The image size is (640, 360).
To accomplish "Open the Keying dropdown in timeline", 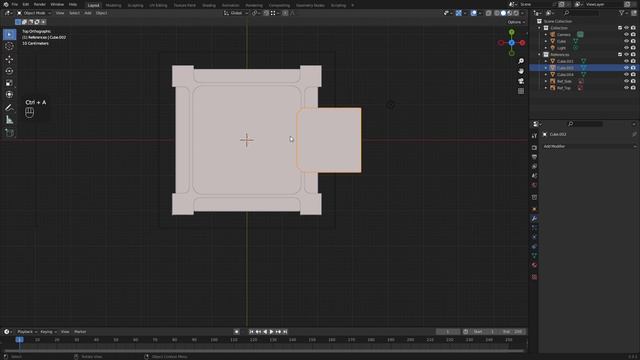I will tap(49, 332).
